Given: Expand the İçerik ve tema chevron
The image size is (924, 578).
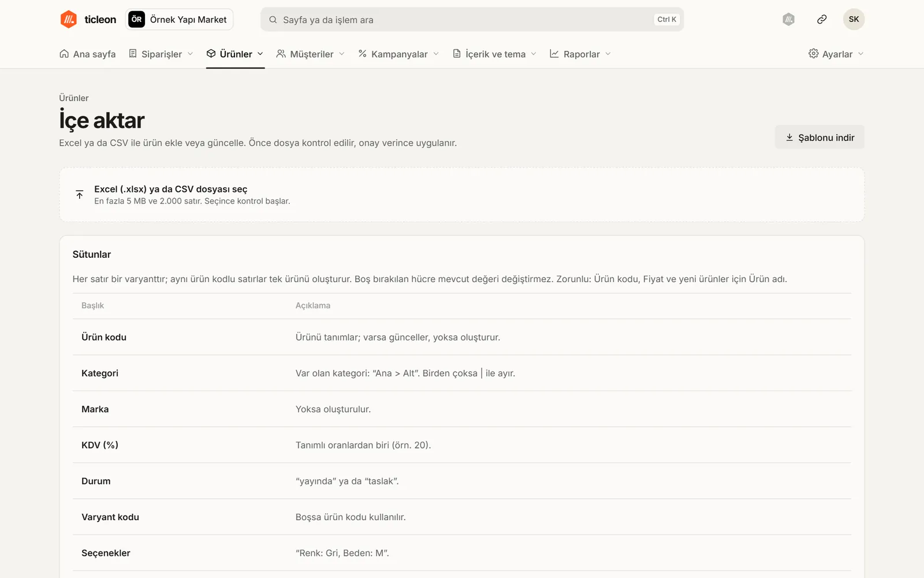Looking at the screenshot, I should click(x=534, y=54).
